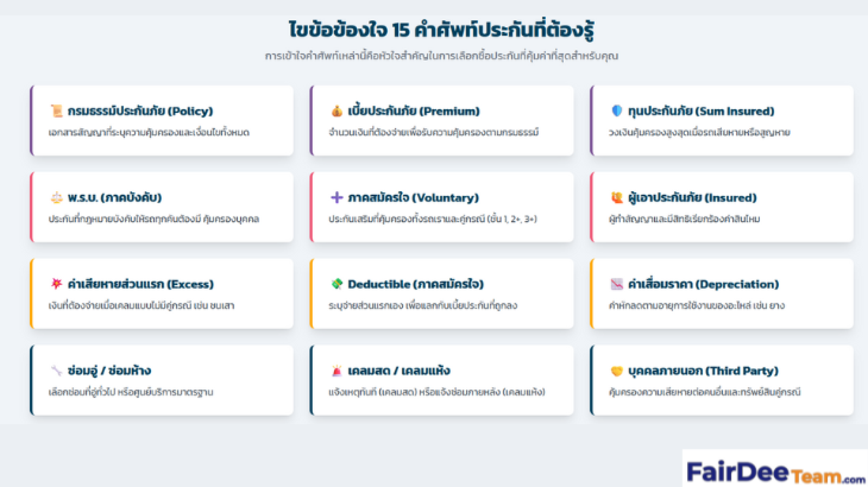Click the green money icon beside Deductible
Viewport: 868px width, 487px height.
point(337,284)
